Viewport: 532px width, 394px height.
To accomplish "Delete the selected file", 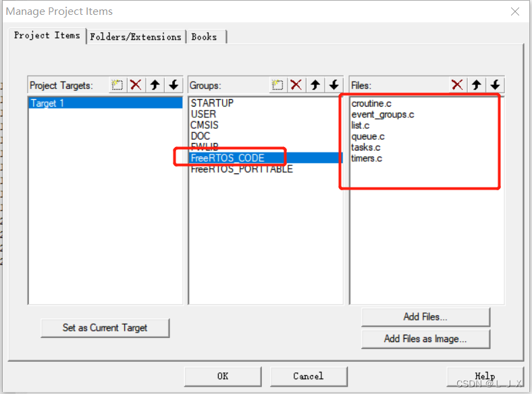I will pos(457,85).
